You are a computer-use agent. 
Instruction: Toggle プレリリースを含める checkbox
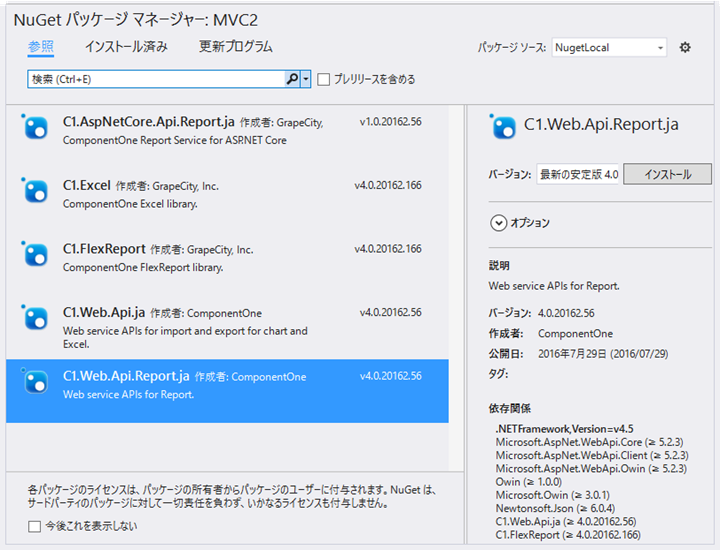pyautogui.click(x=323, y=79)
